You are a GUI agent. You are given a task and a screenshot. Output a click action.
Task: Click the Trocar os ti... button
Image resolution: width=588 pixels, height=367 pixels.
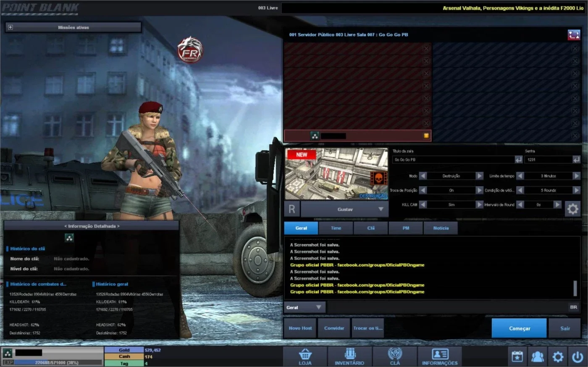click(368, 328)
